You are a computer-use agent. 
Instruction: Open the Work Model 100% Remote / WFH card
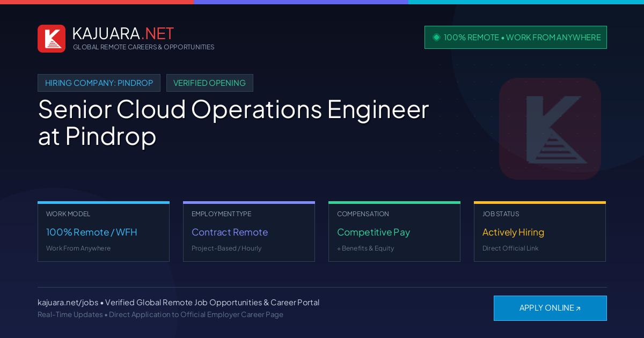click(x=104, y=232)
